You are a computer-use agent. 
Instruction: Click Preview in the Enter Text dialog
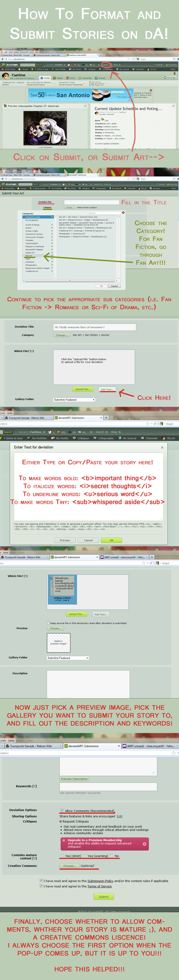point(65,540)
